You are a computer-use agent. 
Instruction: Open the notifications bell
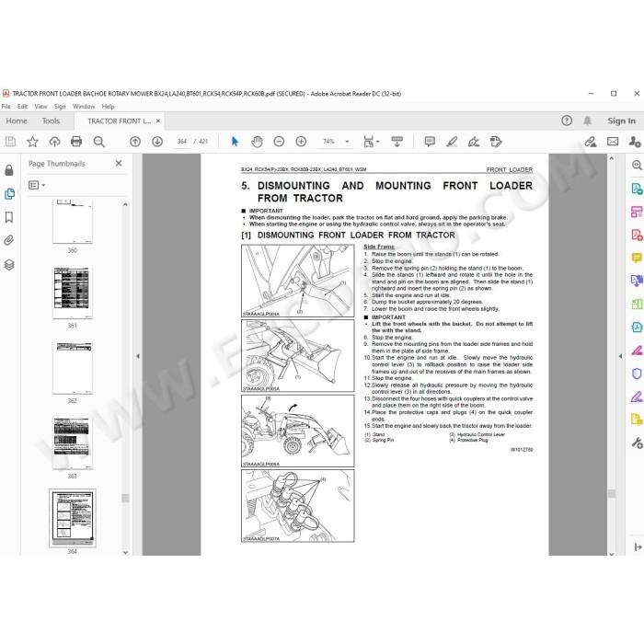click(587, 121)
